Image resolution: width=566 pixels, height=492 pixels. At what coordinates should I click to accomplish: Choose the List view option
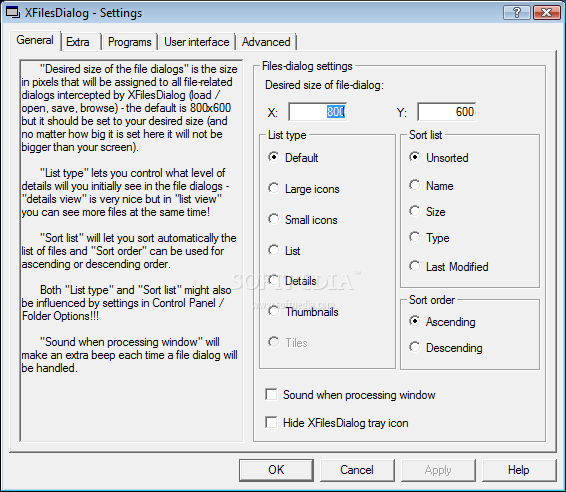[284, 250]
